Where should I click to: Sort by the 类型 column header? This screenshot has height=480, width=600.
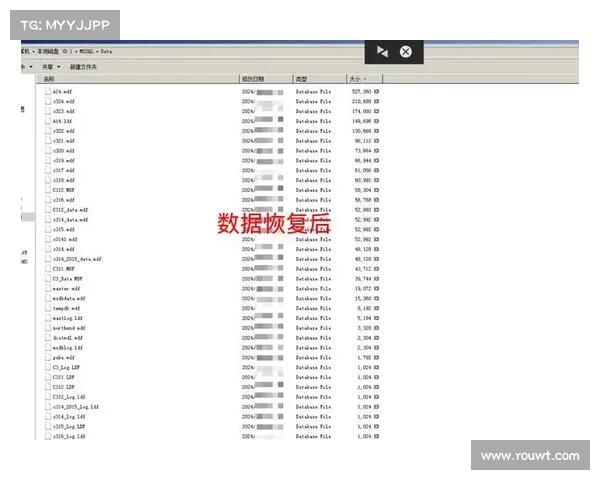(320, 79)
